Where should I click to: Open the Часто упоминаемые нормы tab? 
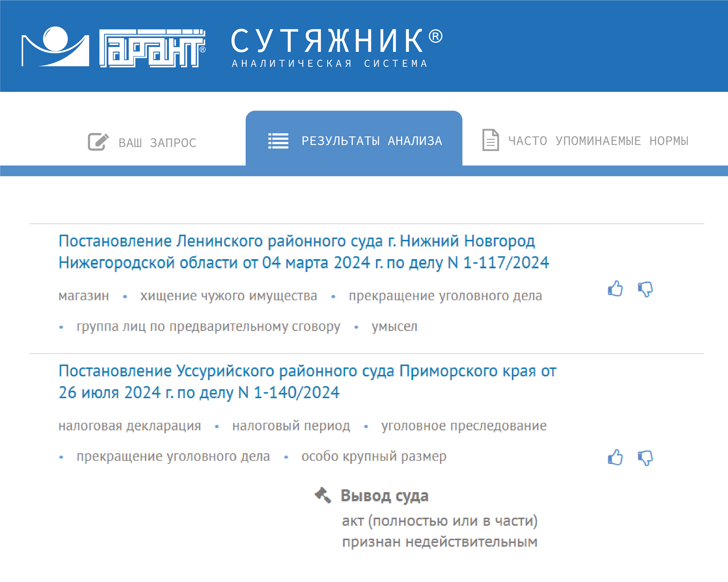coord(585,140)
